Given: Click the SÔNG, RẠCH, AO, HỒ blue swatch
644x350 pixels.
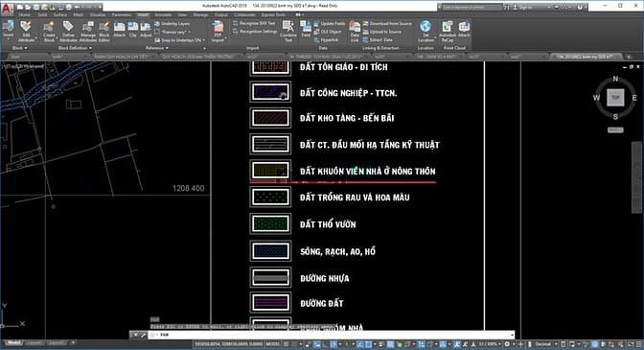Looking at the screenshot, I should (270, 251).
